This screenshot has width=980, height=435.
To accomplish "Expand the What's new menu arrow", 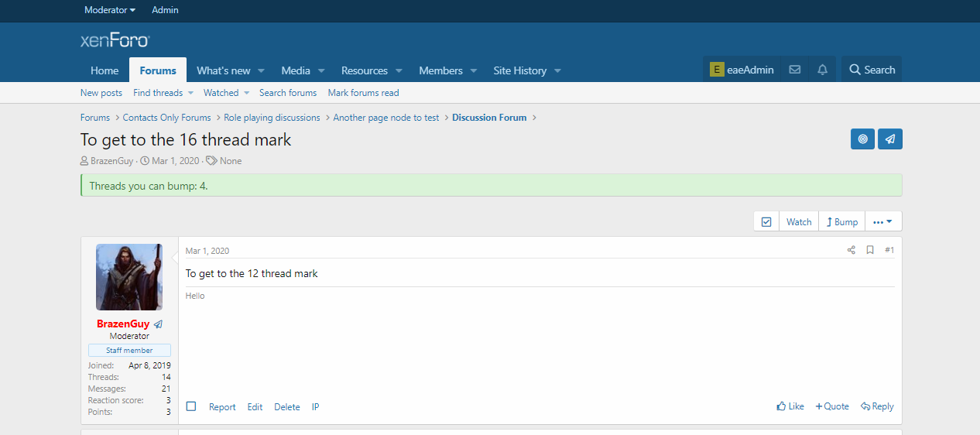I will tap(261, 70).
